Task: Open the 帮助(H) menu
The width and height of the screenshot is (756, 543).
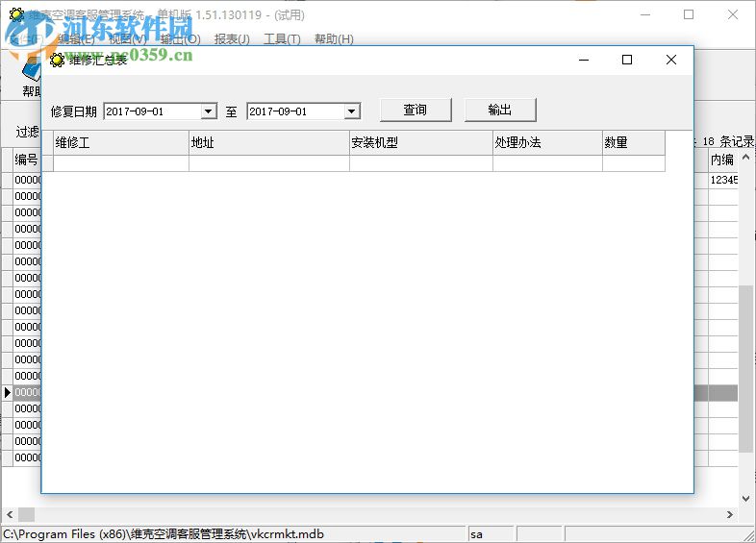Action: click(334, 39)
